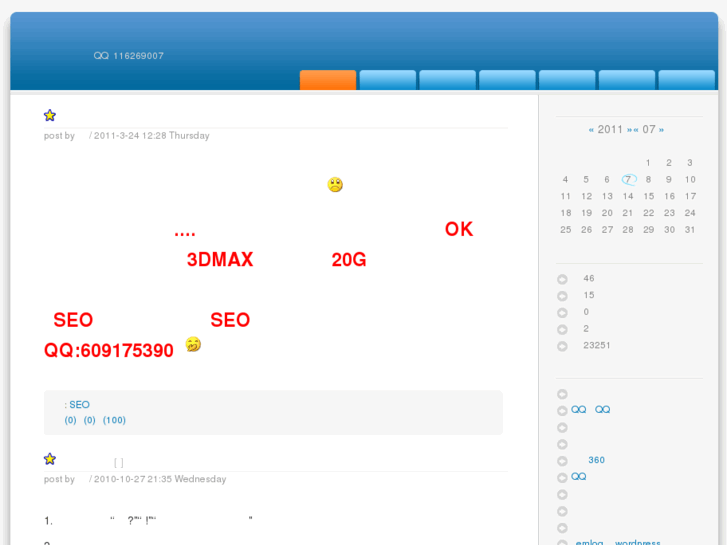The width and height of the screenshot is (727, 545).
Task: Open the QQ QQ sidebar link
Action: tap(590, 410)
